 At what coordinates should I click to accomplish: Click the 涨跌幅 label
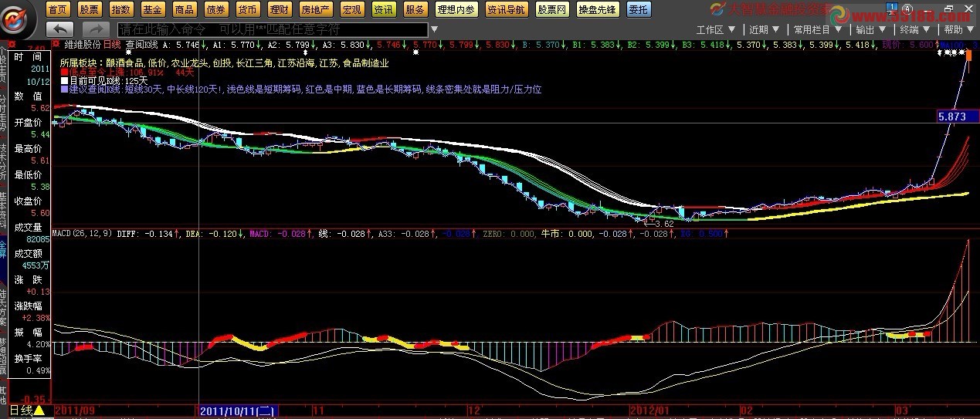tap(28, 306)
